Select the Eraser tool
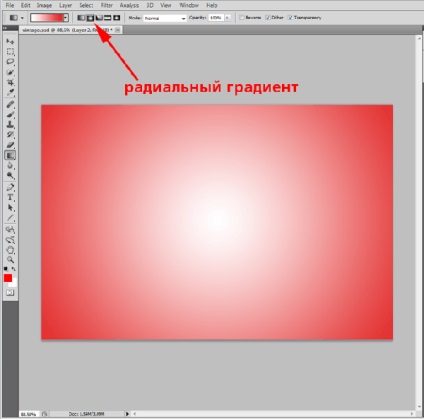 coord(10,145)
